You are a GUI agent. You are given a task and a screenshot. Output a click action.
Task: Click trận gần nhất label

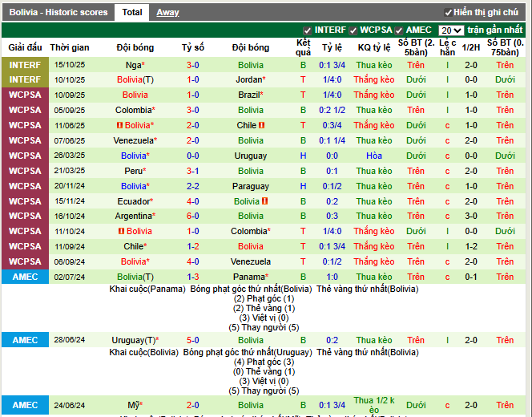point(495,30)
